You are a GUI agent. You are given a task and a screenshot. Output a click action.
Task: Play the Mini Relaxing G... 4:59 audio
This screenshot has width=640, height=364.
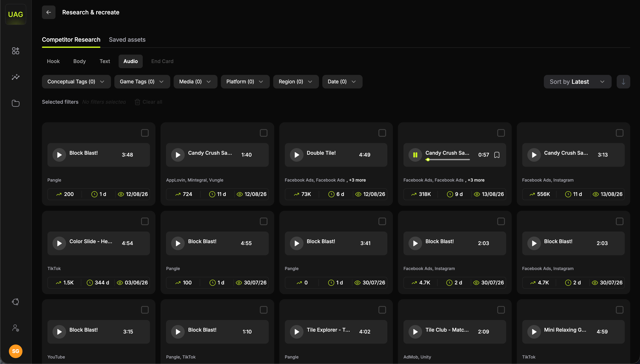(534, 332)
